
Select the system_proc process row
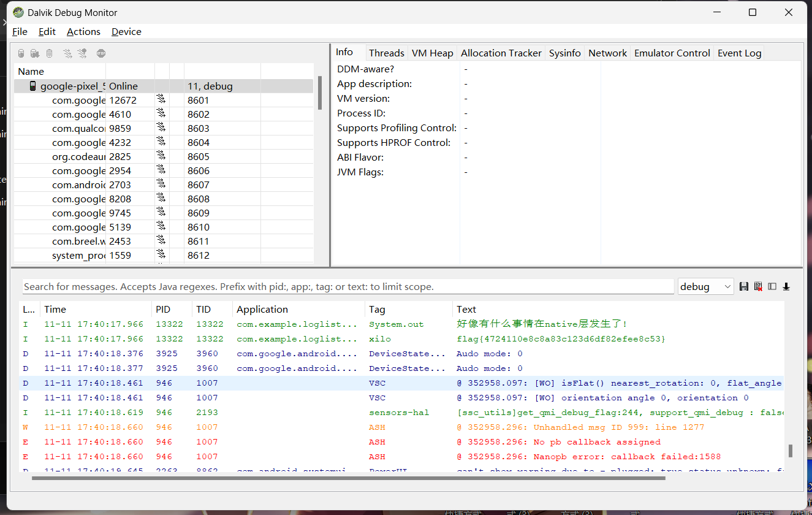click(164, 255)
